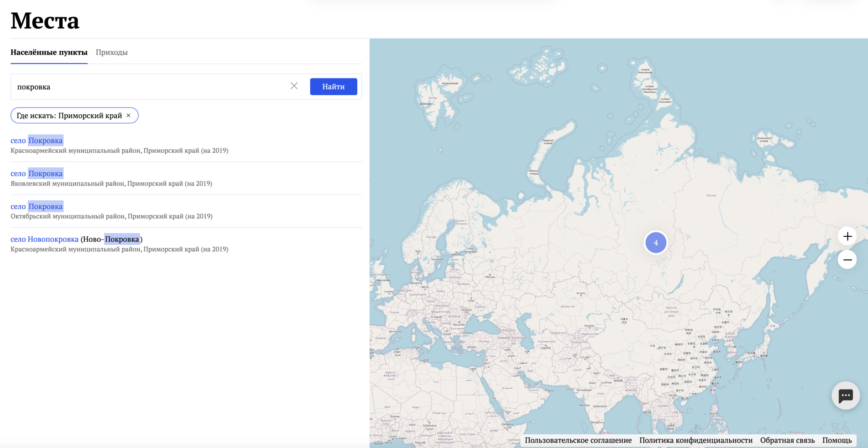
Task: Click the search field containing покровка
Action: (x=148, y=87)
